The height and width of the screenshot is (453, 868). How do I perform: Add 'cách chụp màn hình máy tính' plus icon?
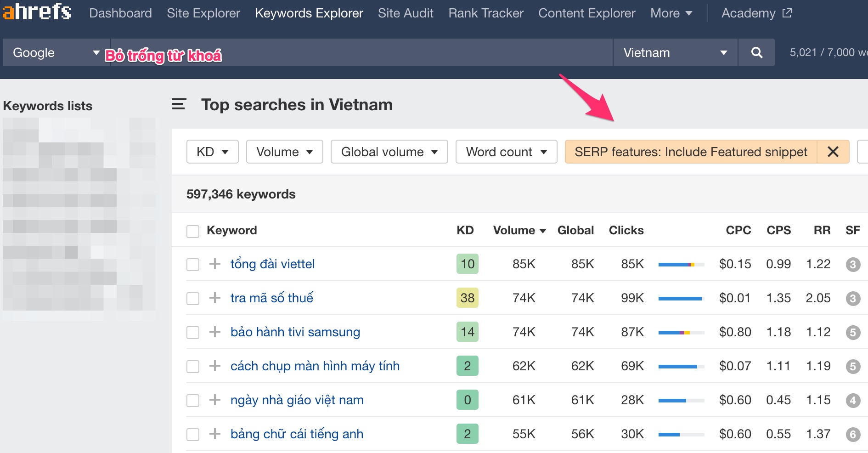pyautogui.click(x=214, y=366)
